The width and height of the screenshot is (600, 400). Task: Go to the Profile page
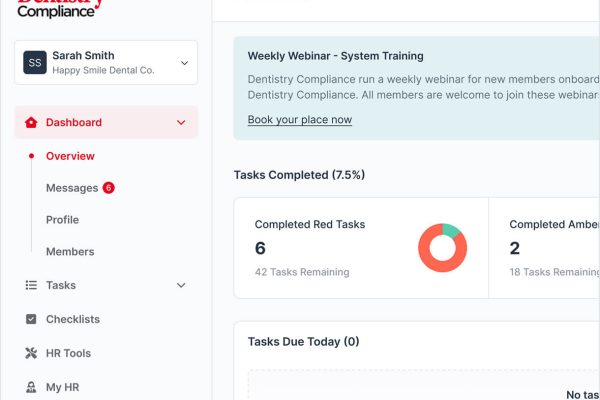(62, 220)
